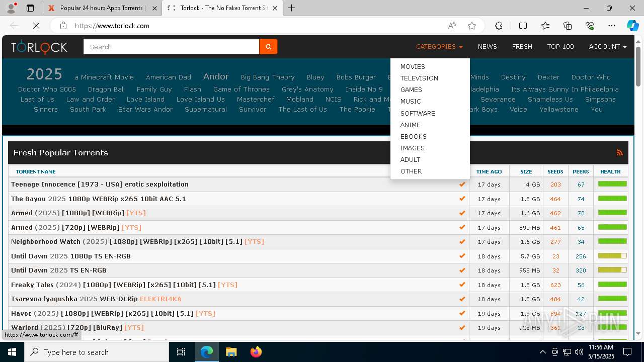This screenshot has width=644, height=362.
Task: Open the tab actions menu icon
Action: [x=30, y=8]
